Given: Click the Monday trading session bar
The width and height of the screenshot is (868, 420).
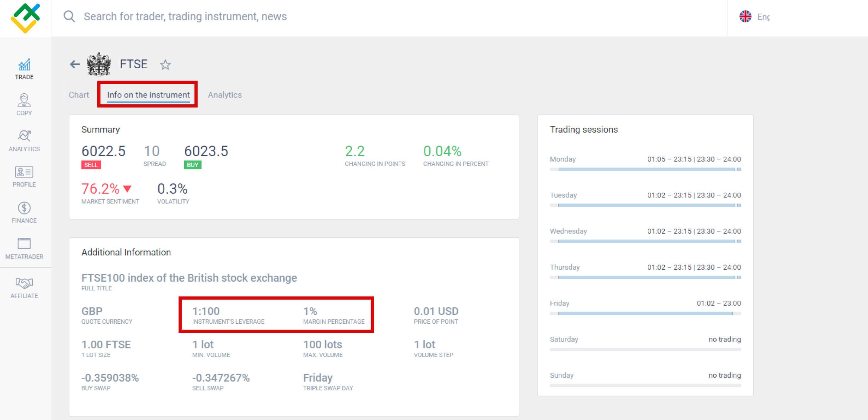Looking at the screenshot, I should (x=645, y=169).
